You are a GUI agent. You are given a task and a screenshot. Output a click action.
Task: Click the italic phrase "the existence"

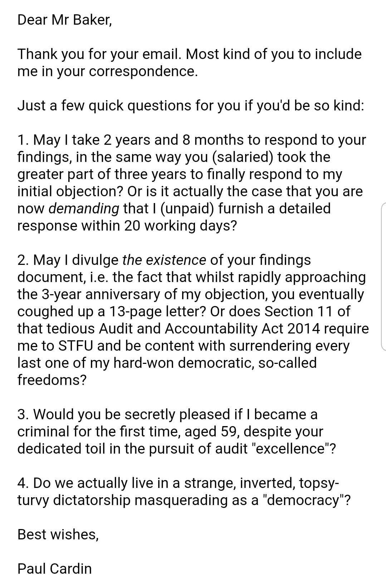[164, 260]
